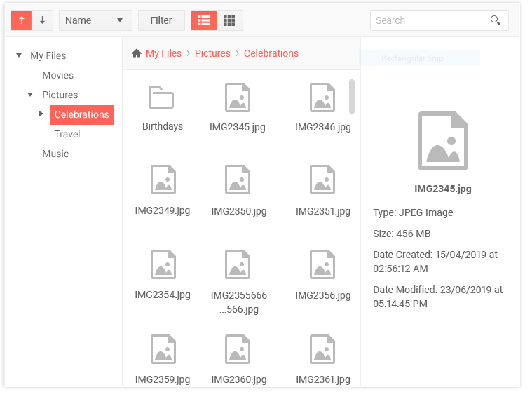Click the Type: JPEG Image text
The image size is (529, 396).
coord(413,213)
